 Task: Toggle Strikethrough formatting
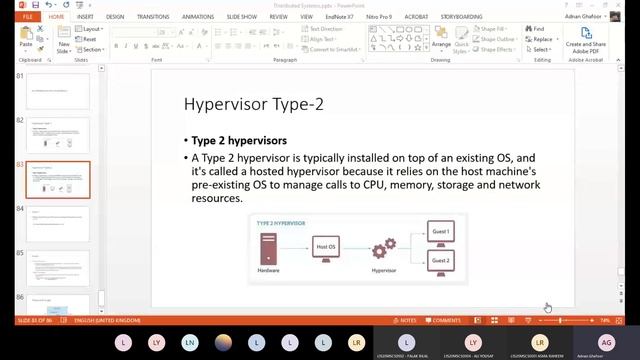[x=156, y=46]
